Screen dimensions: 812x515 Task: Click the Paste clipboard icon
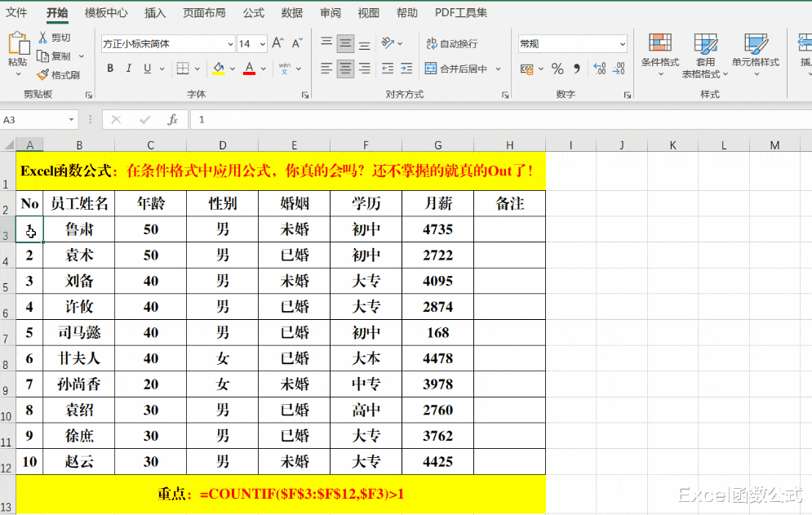pos(19,43)
